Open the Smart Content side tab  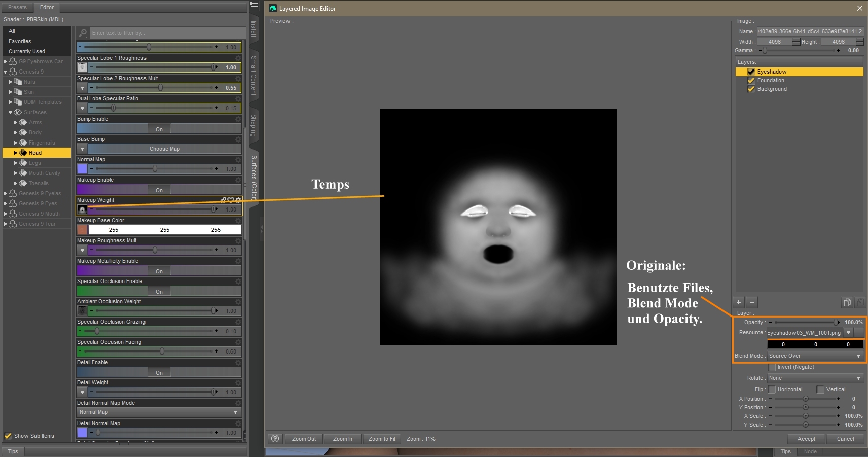click(x=254, y=76)
